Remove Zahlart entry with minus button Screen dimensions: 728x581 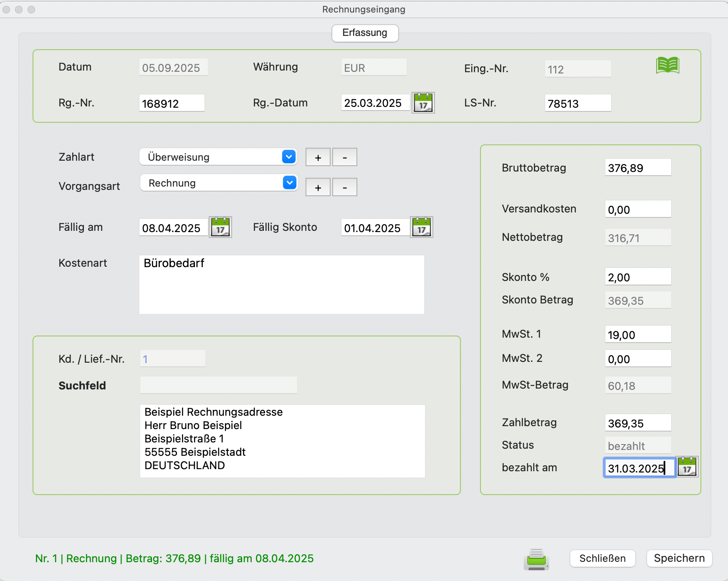345,157
